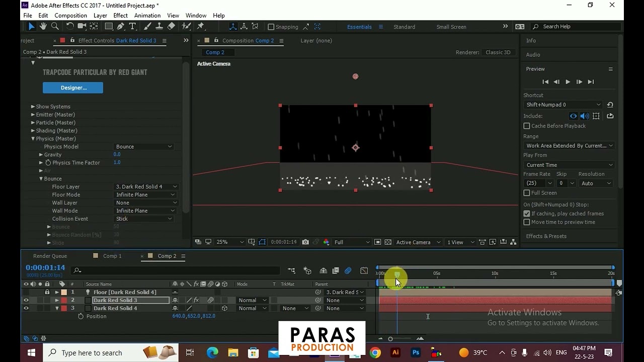
Task: Select the Rectangle shape tool
Action: 109,27
